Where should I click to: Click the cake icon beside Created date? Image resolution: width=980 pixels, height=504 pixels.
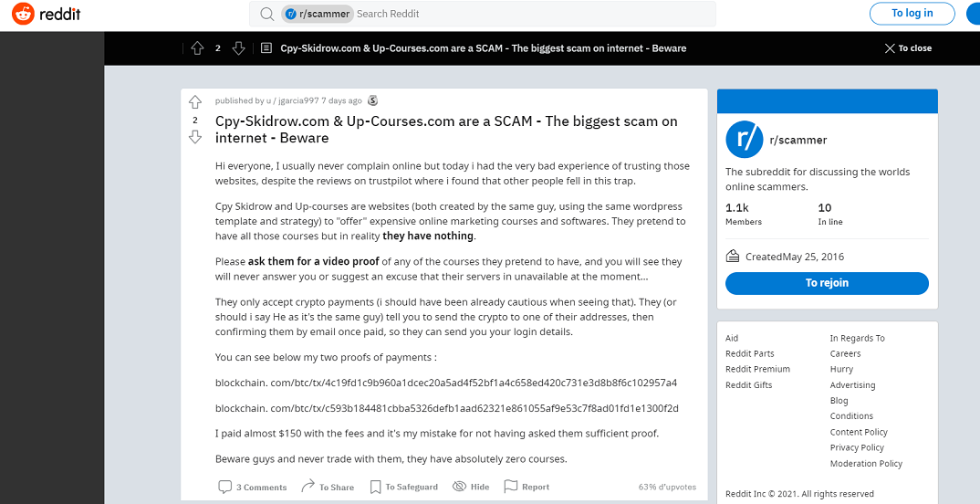[733, 257]
